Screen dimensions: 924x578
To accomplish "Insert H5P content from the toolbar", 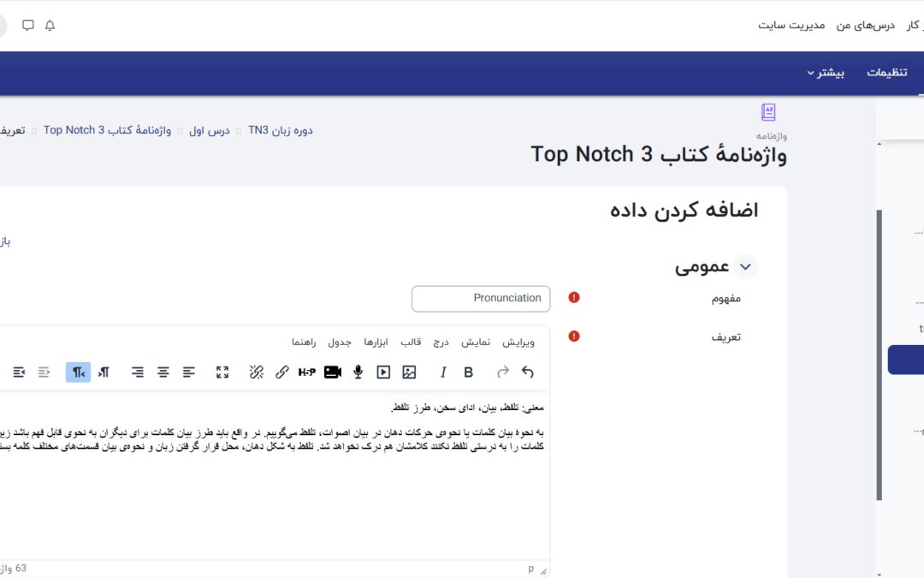I will coord(307,372).
